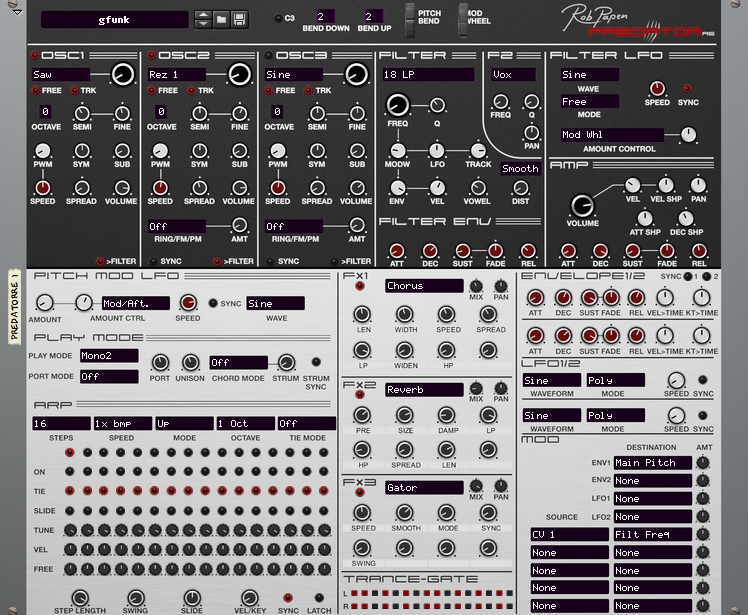Click OSC3 VOLUME knob
Image resolution: width=748 pixels, height=615 pixels.
pyautogui.click(x=357, y=188)
